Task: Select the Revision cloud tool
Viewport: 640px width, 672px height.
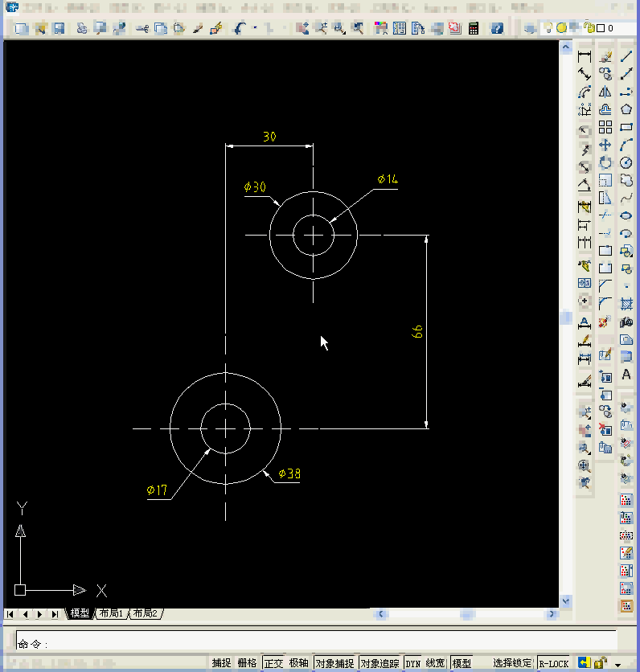Action: click(626, 180)
